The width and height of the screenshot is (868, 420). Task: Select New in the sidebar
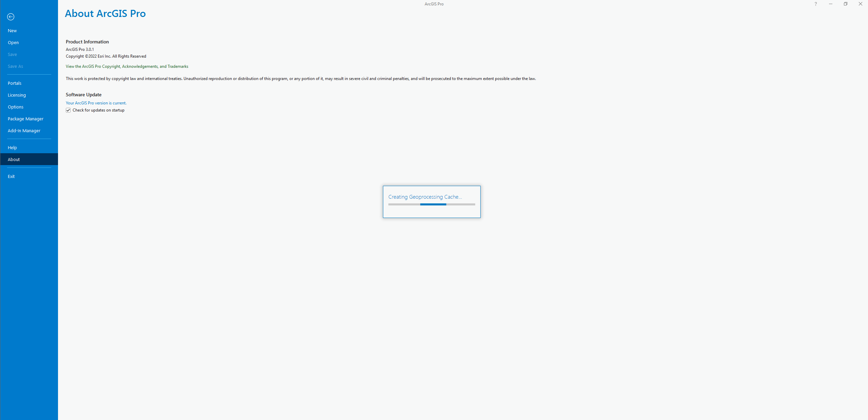pyautogui.click(x=29, y=31)
